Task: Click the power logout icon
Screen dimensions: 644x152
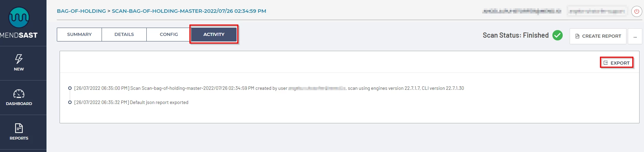Action: (x=636, y=11)
